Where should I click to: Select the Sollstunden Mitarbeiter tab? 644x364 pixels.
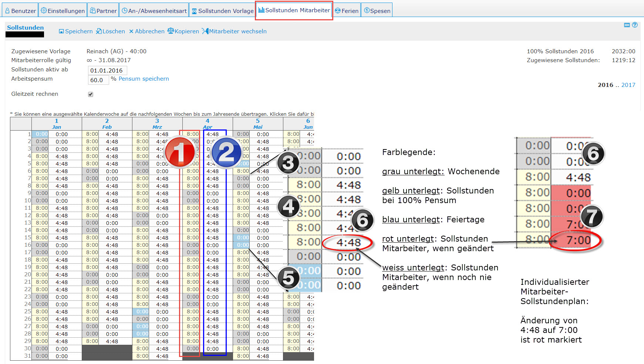coord(294,10)
